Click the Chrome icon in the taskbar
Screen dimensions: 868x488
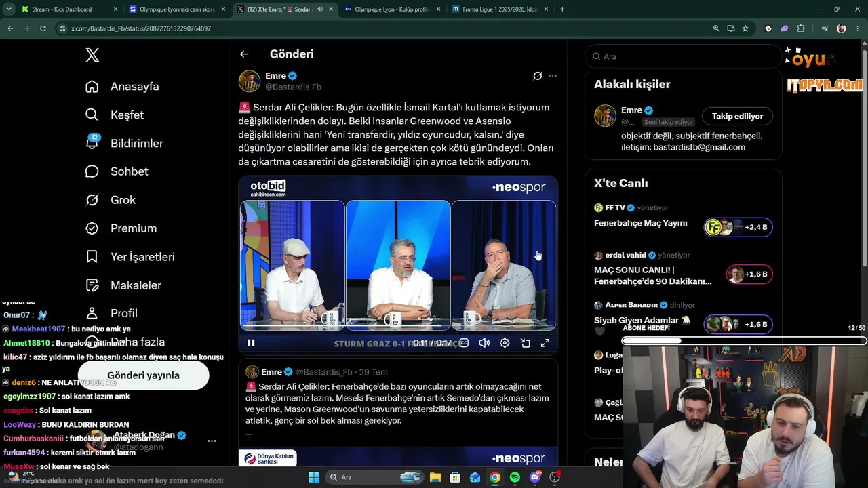tap(495, 477)
